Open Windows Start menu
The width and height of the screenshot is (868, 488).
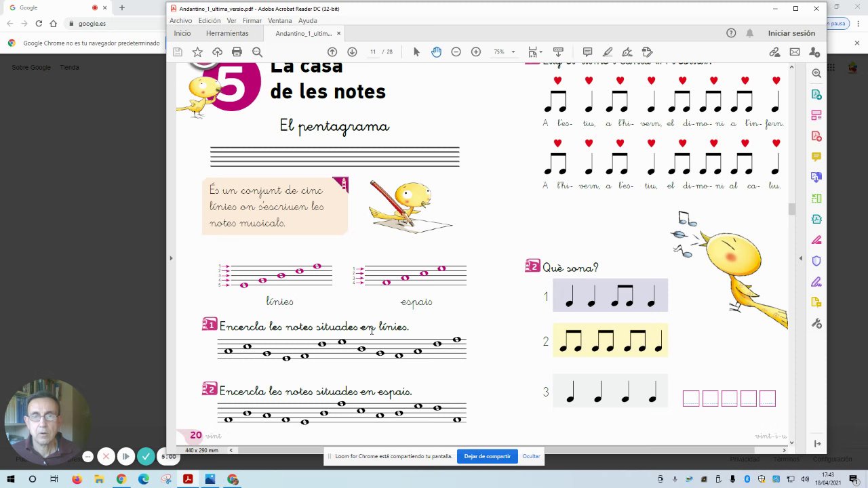click(10, 479)
